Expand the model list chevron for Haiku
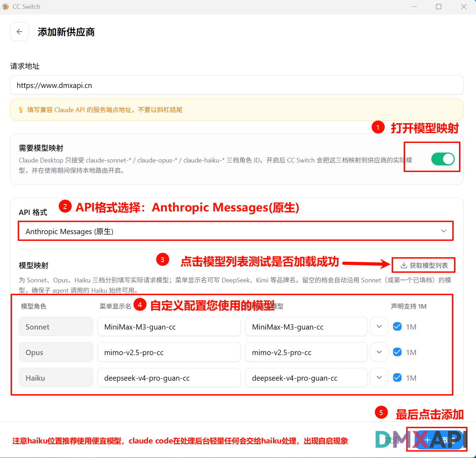Image resolution: width=476 pixels, height=458 pixels. [x=379, y=377]
